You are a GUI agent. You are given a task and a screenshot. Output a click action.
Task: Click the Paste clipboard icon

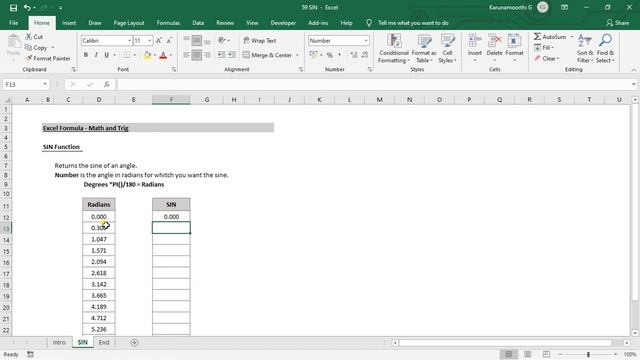(14, 42)
